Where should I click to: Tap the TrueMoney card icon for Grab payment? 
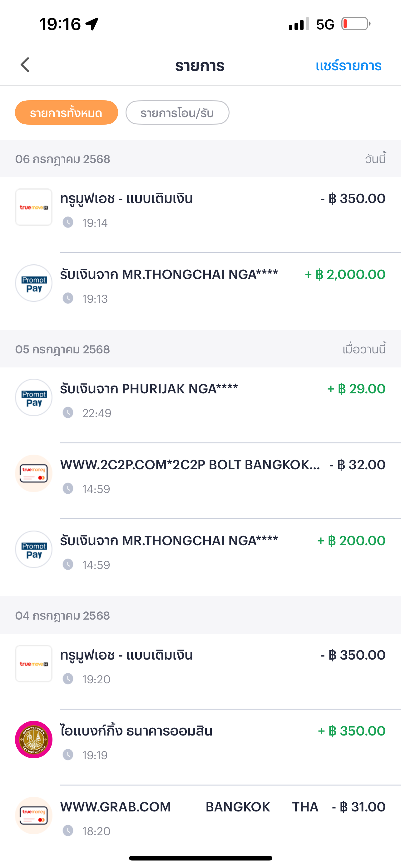(x=34, y=816)
